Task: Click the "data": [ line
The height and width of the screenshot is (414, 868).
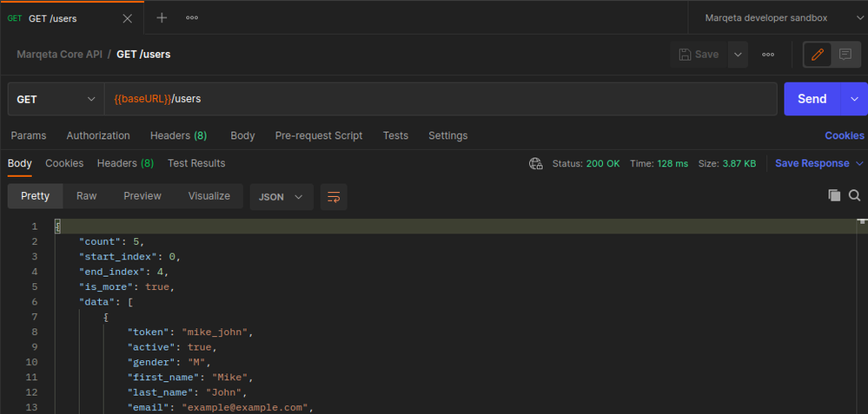Action: [105, 302]
